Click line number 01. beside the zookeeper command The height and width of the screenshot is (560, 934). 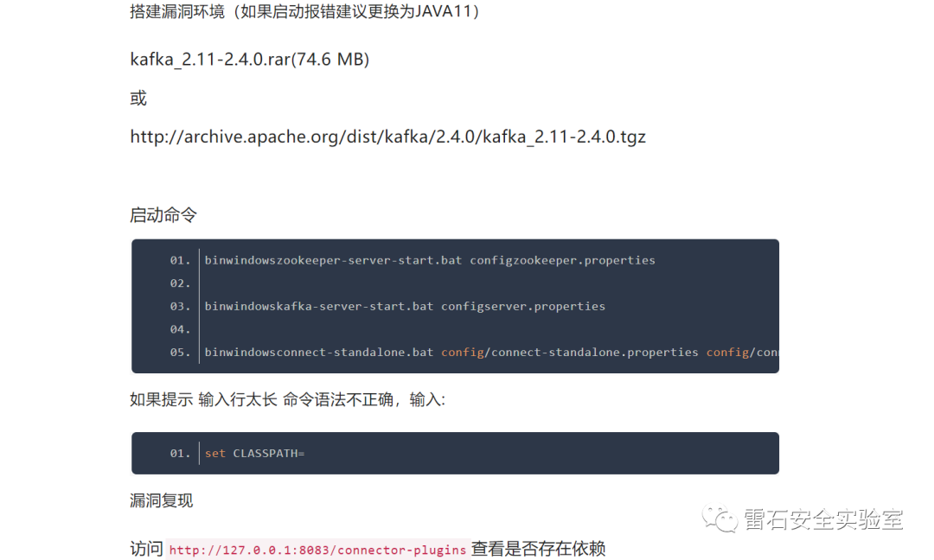coord(180,260)
